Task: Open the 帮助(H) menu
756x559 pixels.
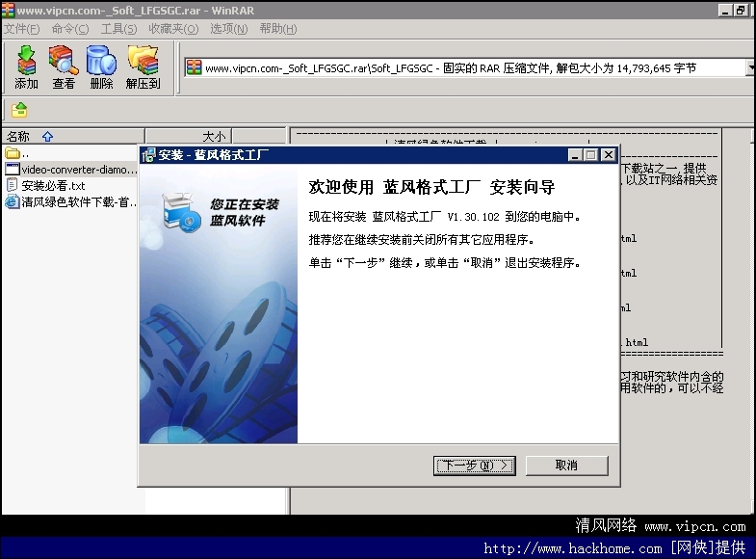Action: coord(278,29)
